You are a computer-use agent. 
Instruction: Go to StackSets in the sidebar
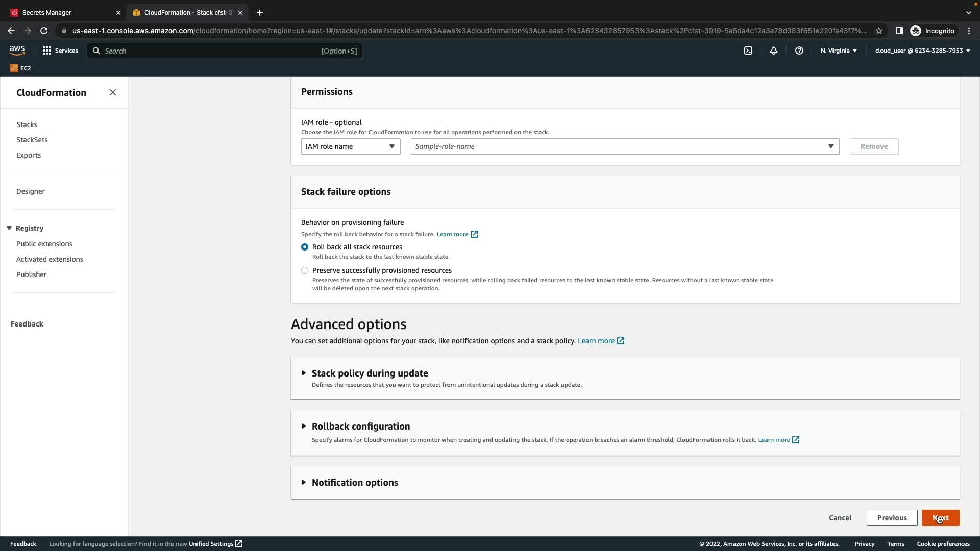pyautogui.click(x=32, y=140)
